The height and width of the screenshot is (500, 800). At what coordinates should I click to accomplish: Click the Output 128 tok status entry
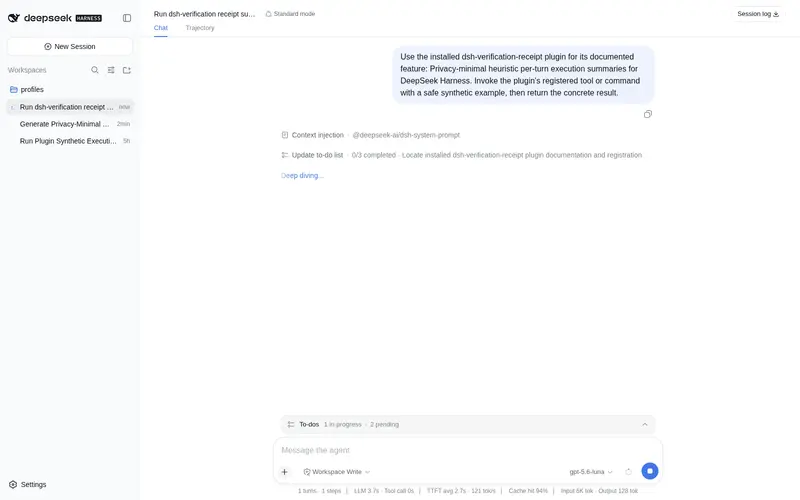(x=618, y=491)
